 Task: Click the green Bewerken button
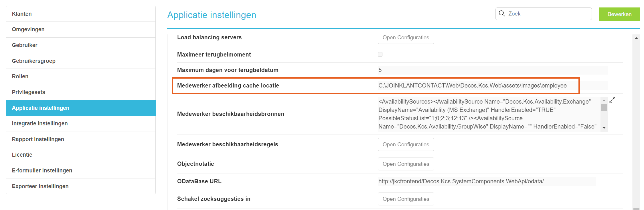[x=619, y=14]
